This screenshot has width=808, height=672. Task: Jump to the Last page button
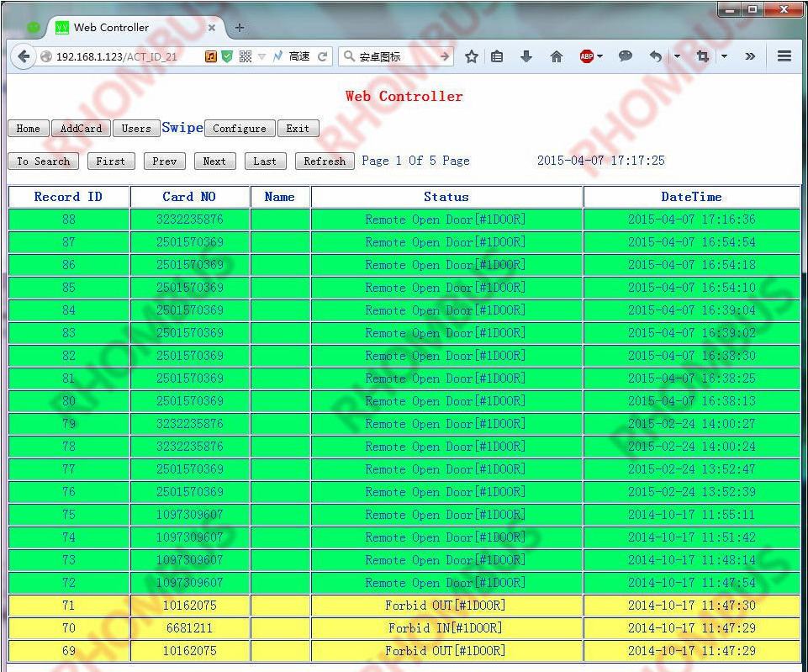[x=265, y=161]
